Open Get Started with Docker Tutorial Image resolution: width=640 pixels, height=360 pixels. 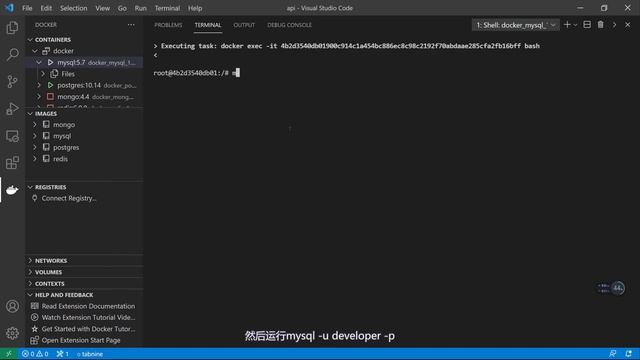pos(88,329)
